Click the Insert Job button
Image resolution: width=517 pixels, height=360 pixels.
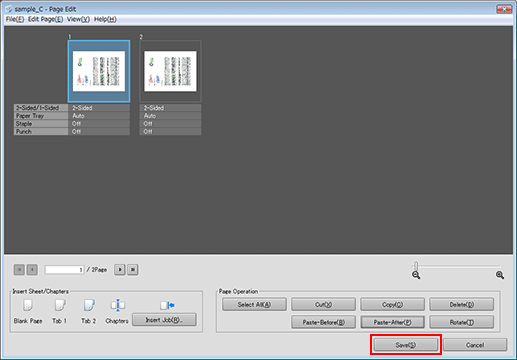(x=164, y=320)
